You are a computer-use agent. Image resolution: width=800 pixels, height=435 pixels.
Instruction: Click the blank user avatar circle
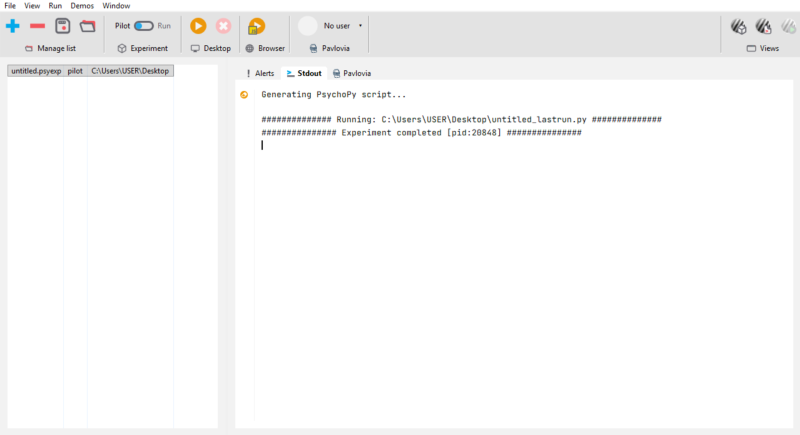click(x=308, y=26)
